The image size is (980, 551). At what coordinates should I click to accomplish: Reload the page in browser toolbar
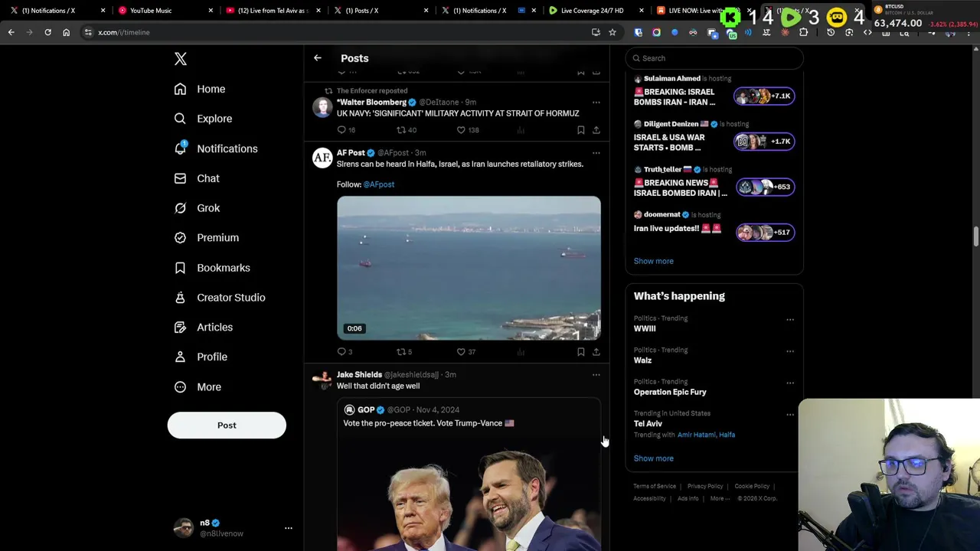point(47,32)
